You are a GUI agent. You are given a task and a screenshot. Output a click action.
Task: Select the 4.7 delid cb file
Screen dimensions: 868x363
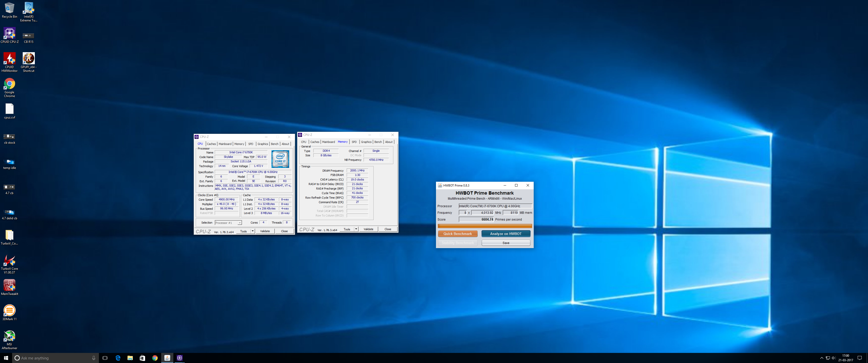9,215
